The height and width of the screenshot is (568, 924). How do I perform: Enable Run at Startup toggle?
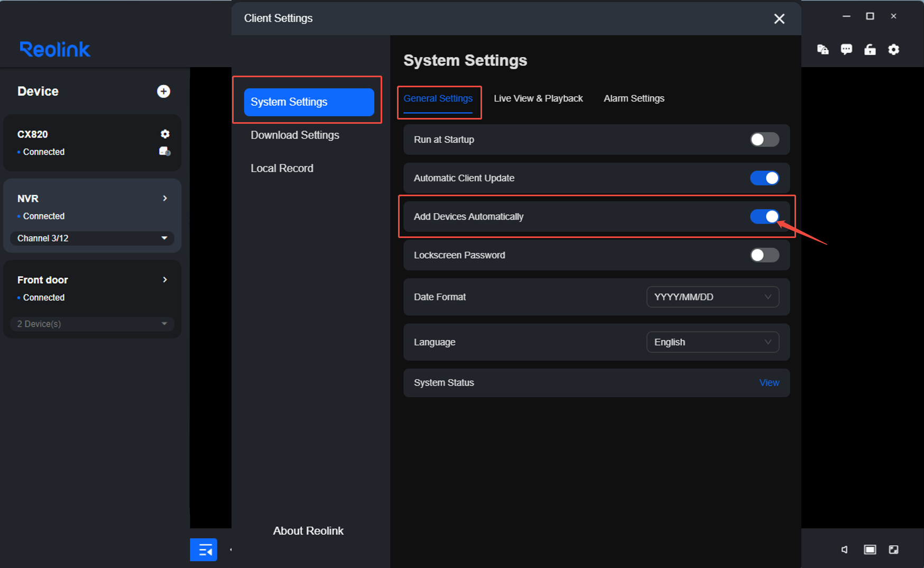click(764, 140)
